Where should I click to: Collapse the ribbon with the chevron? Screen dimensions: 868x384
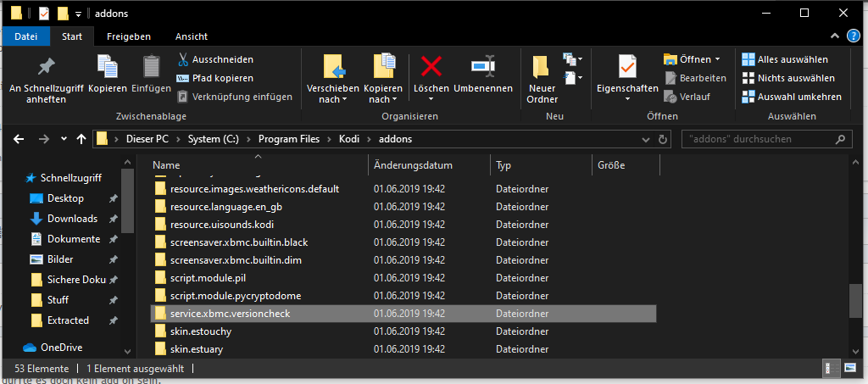[835, 36]
